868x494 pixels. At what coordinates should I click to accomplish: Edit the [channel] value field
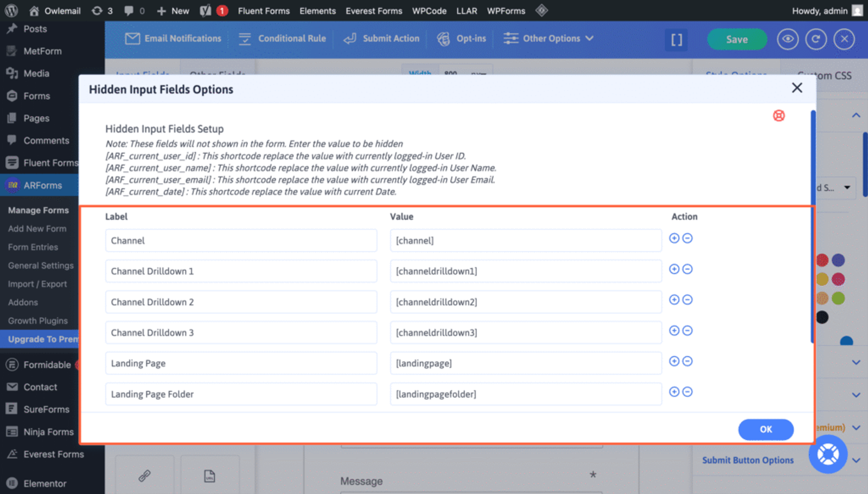coord(526,240)
